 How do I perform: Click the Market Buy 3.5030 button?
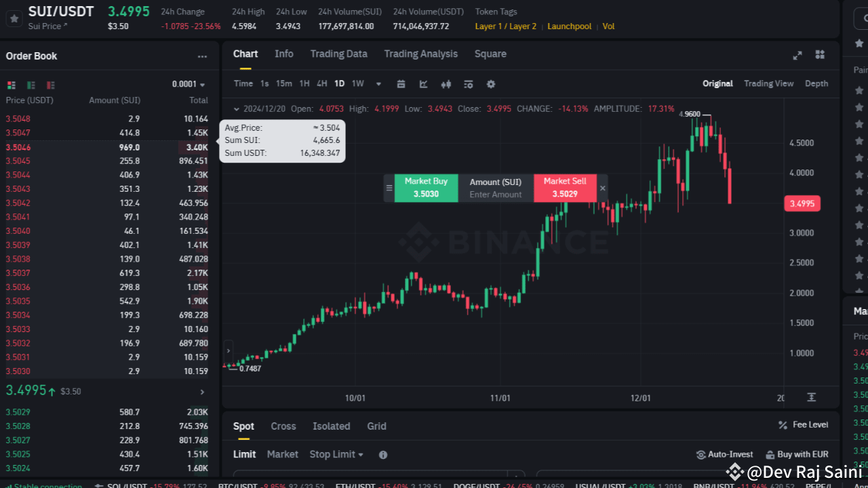426,188
